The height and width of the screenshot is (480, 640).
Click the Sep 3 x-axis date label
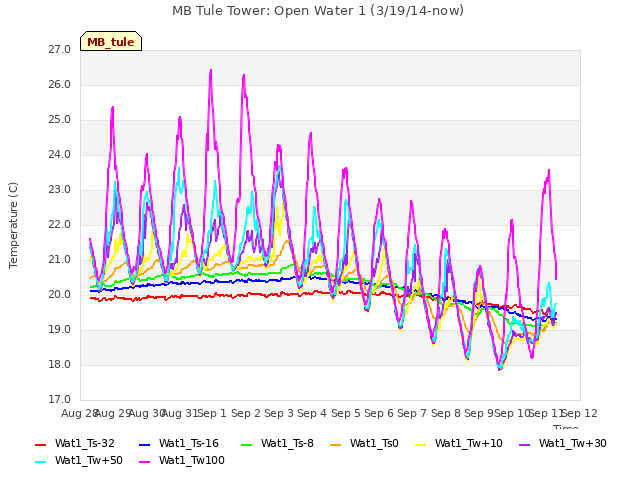point(279,414)
